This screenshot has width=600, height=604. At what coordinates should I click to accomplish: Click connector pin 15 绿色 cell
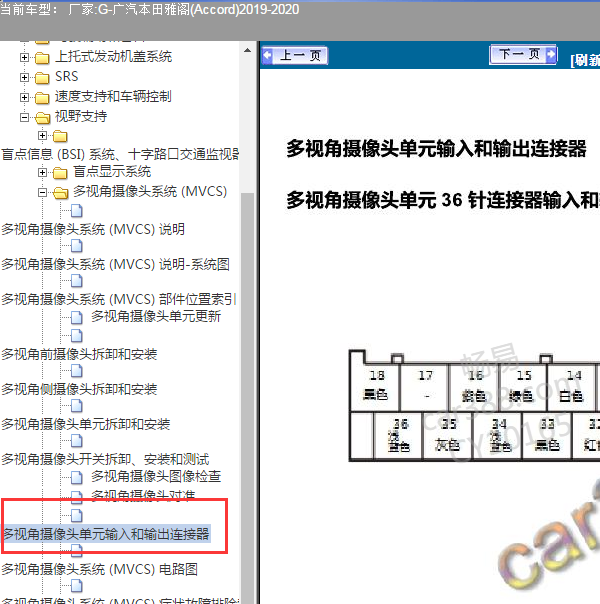point(523,388)
